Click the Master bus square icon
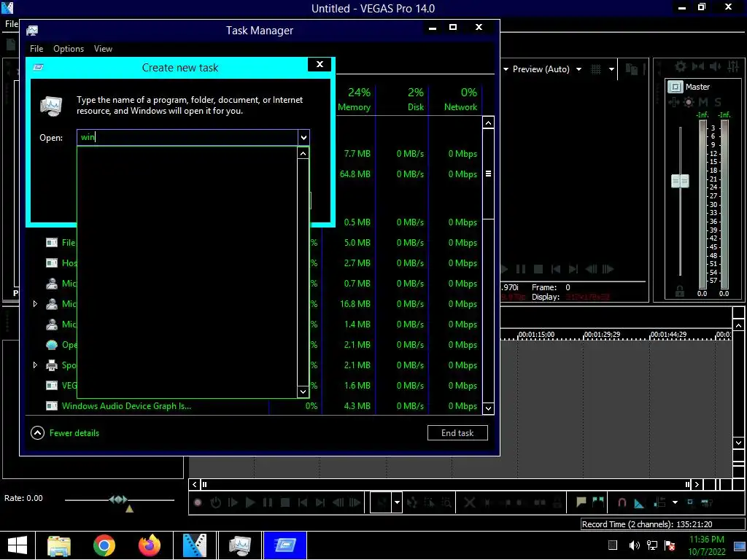Viewport: 747px width, 560px height. pyautogui.click(x=675, y=87)
